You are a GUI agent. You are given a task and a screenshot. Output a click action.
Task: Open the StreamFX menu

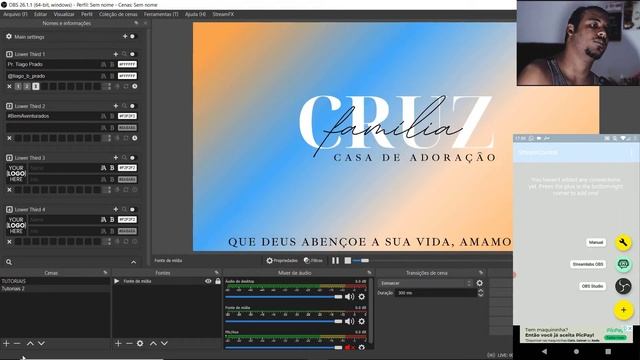tap(223, 14)
